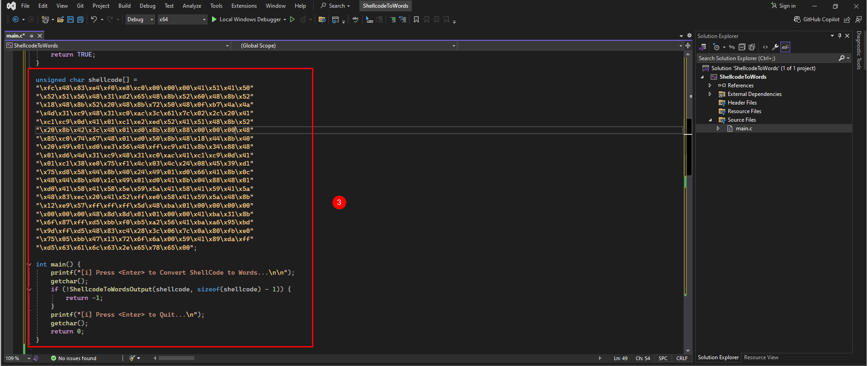Navigate backward in the toolbar

[16, 19]
